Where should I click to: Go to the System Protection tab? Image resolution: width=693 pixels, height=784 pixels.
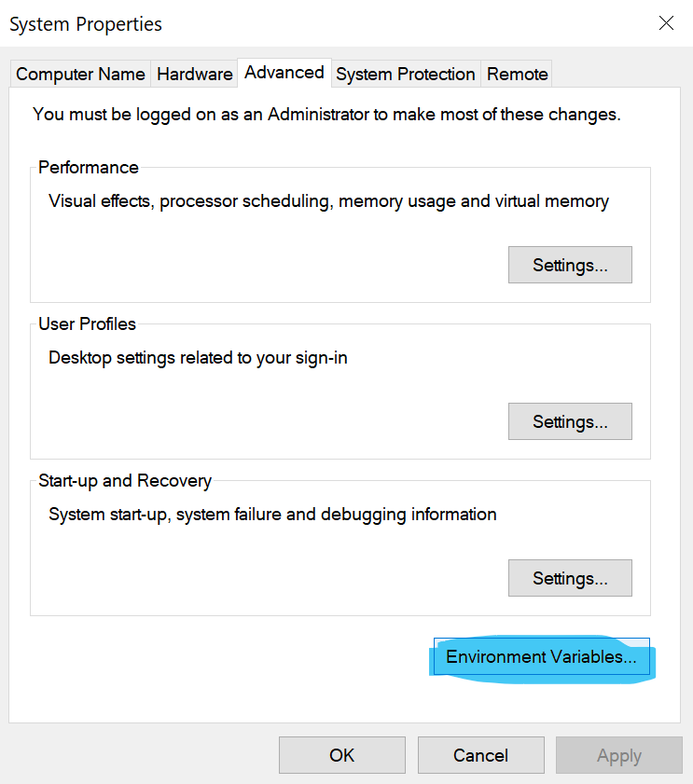[x=406, y=74]
